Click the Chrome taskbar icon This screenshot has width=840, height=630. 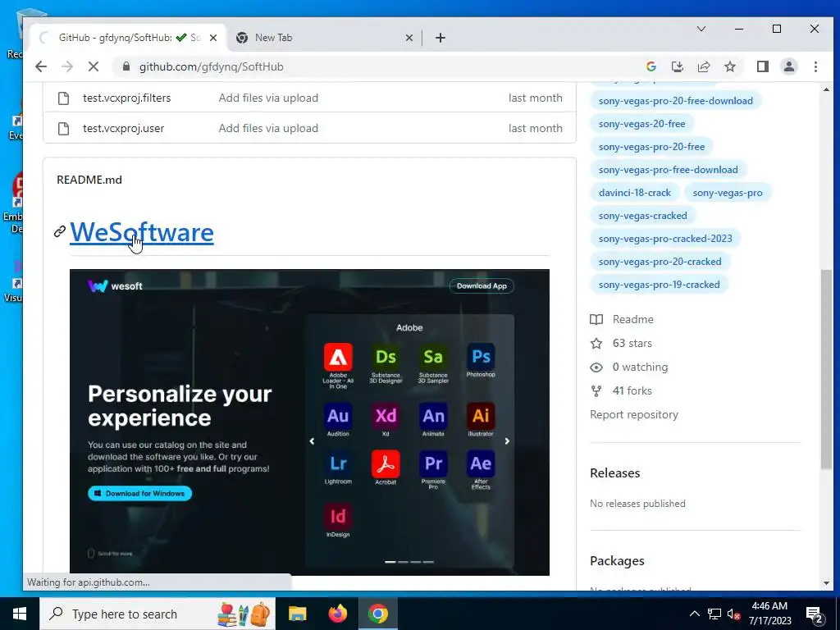(377, 614)
